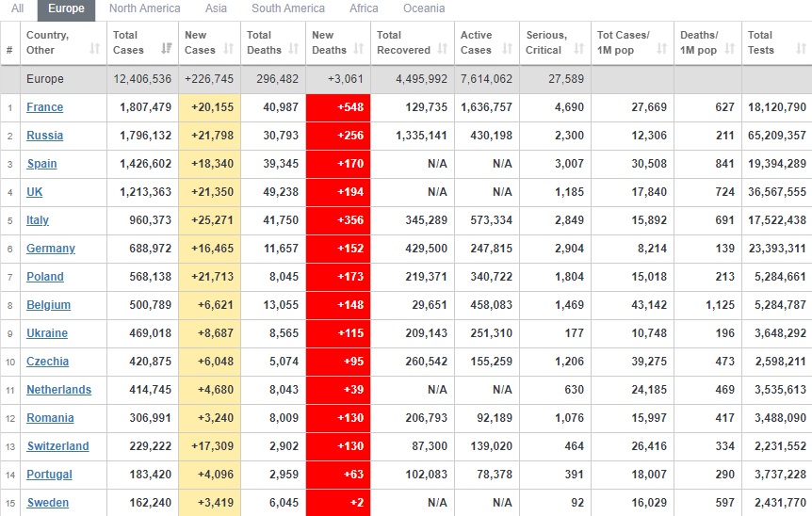
Task: Select the Asia tab
Action: coord(216,8)
